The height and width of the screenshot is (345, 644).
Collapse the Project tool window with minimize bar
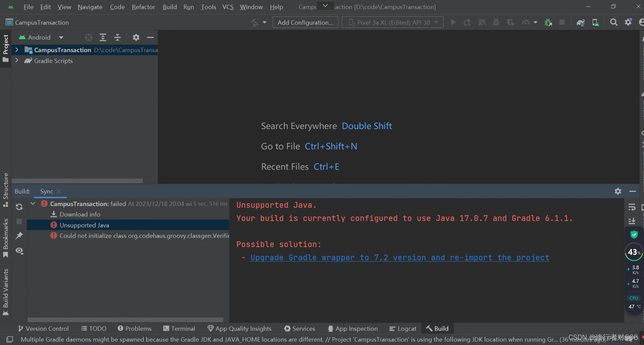click(150, 37)
